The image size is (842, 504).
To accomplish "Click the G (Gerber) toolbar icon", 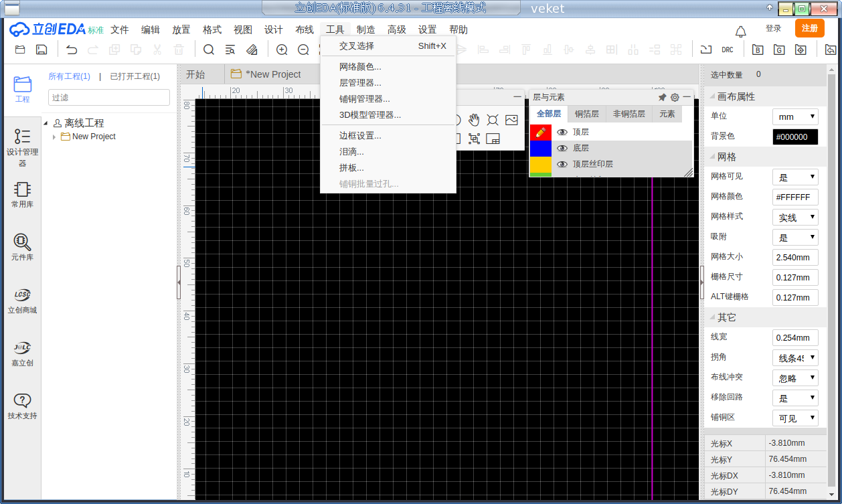I will point(779,50).
